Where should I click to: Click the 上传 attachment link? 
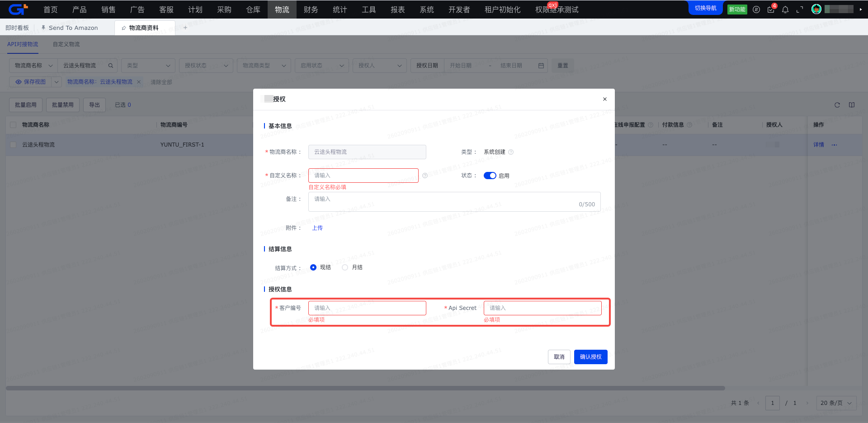point(317,228)
